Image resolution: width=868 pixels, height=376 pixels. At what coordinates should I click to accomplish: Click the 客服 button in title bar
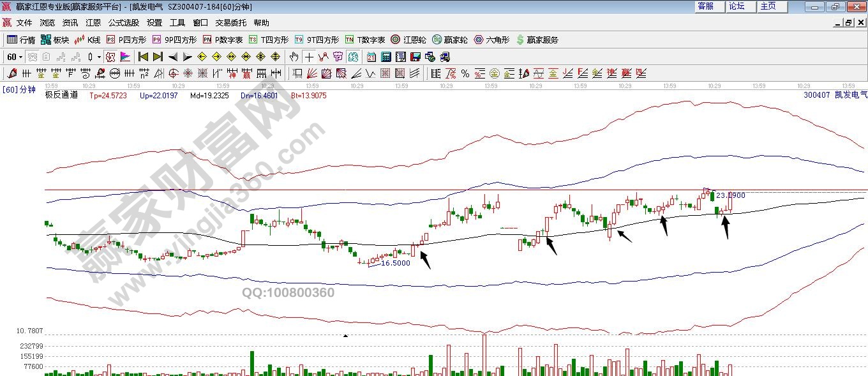[x=705, y=6]
